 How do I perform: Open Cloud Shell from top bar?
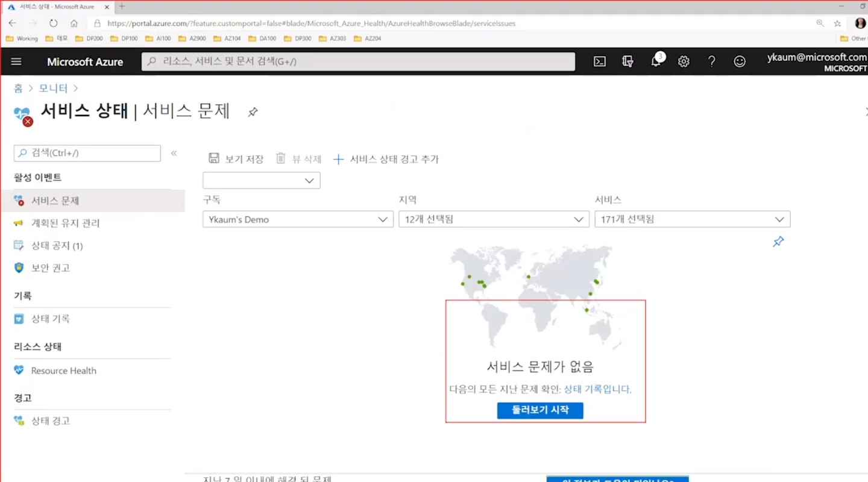599,61
